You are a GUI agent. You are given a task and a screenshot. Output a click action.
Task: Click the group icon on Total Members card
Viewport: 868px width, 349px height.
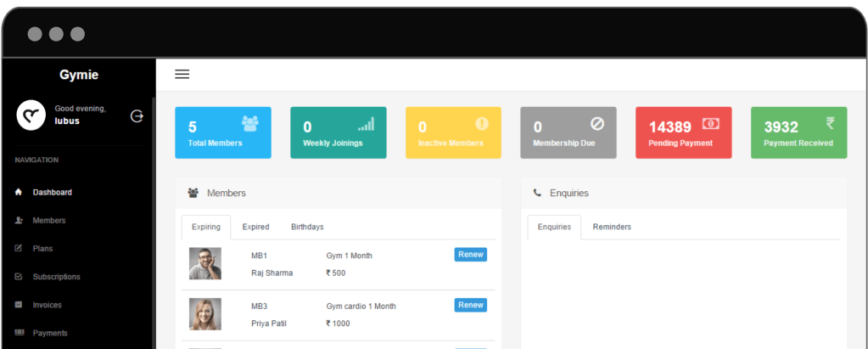pos(250,123)
